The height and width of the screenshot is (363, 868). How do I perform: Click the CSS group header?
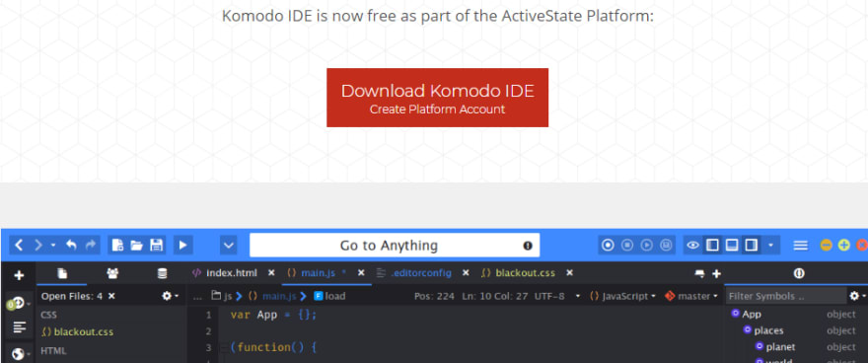(48, 315)
